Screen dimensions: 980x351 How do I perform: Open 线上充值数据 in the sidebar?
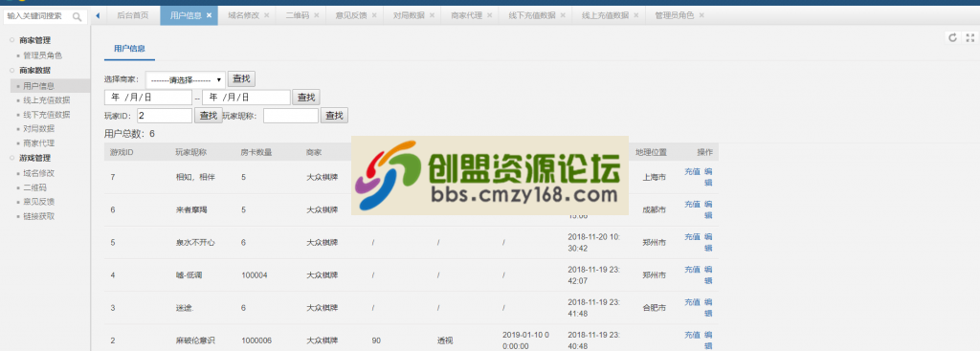[x=47, y=99]
